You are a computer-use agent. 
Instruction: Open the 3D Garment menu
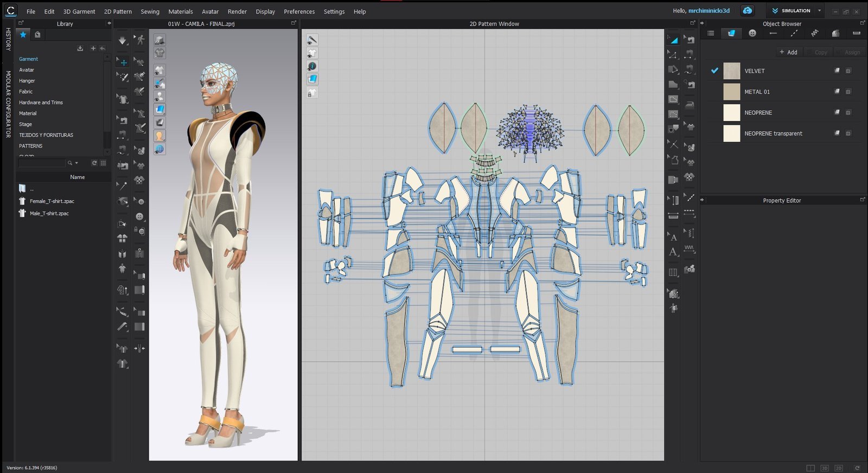[79, 11]
